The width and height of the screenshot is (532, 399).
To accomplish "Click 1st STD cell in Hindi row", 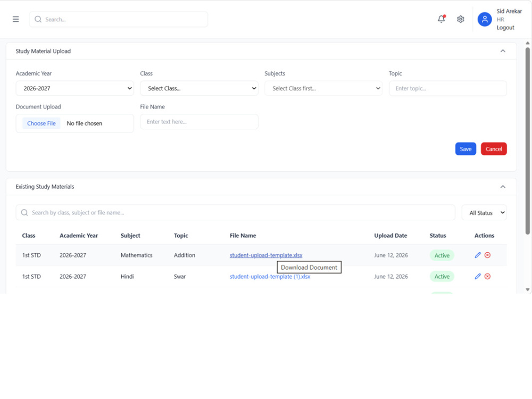I will (31, 277).
